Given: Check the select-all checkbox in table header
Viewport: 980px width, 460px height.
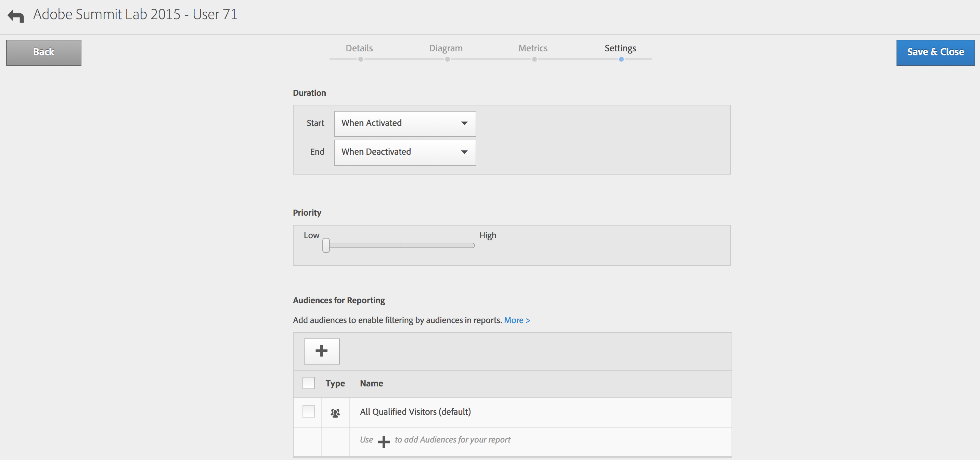Looking at the screenshot, I should click(308, 383).
